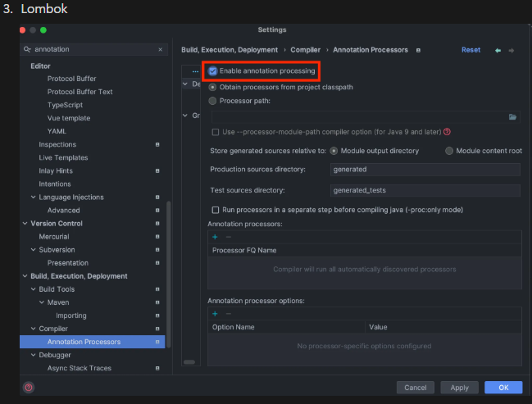Click the three-dots profile toolbar icon
The height and width of the screenshot is (404, 532).
[x=195, y=71]
